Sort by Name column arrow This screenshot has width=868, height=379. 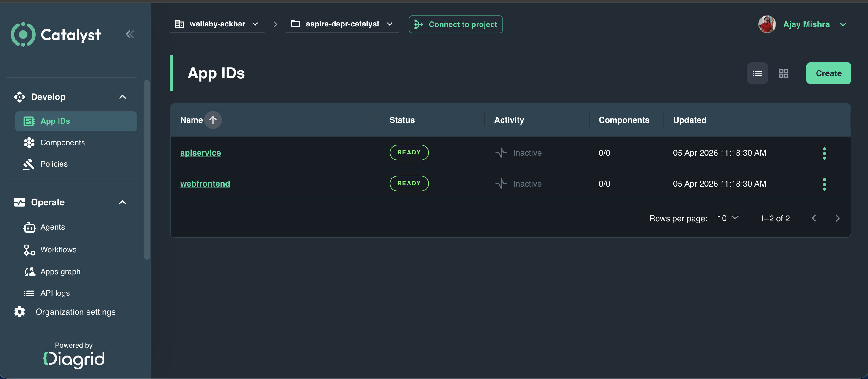213,120
